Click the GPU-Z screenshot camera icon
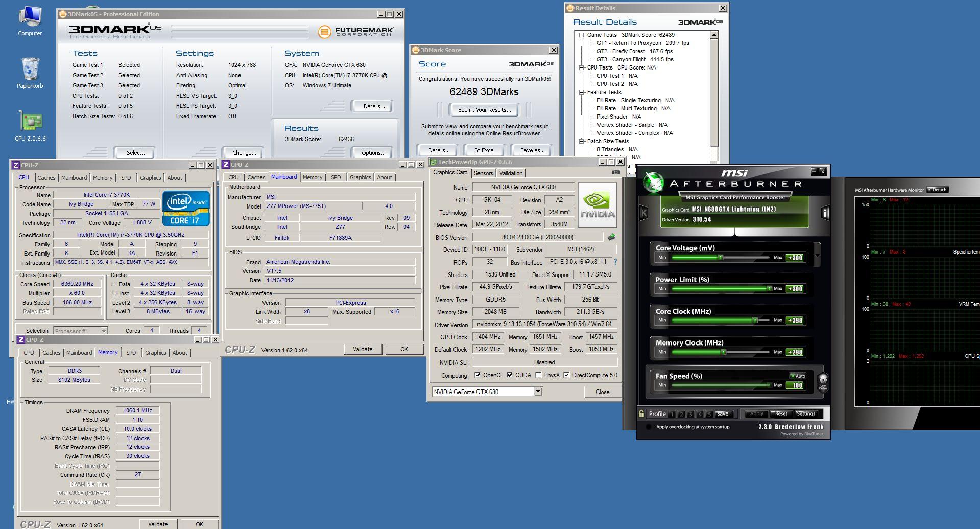The width and height of the screenshot is (980, 529). (x=616, y=172)
